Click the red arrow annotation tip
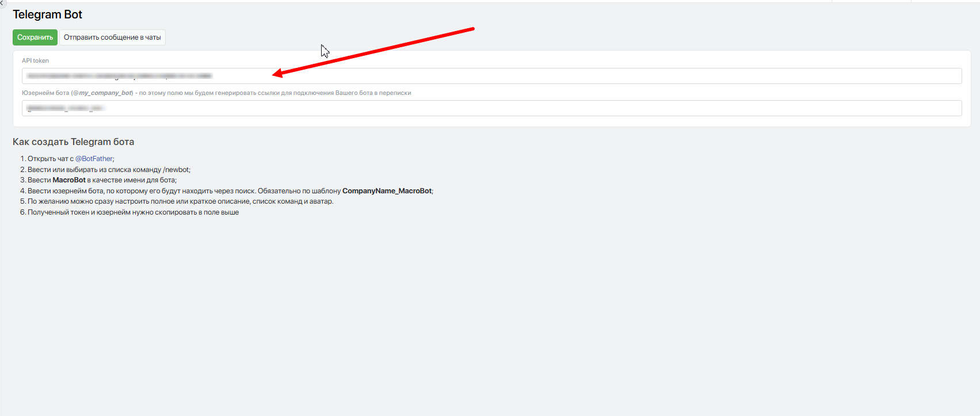Image resolution: width=980 pixels, height=416 pixels. 275,74
